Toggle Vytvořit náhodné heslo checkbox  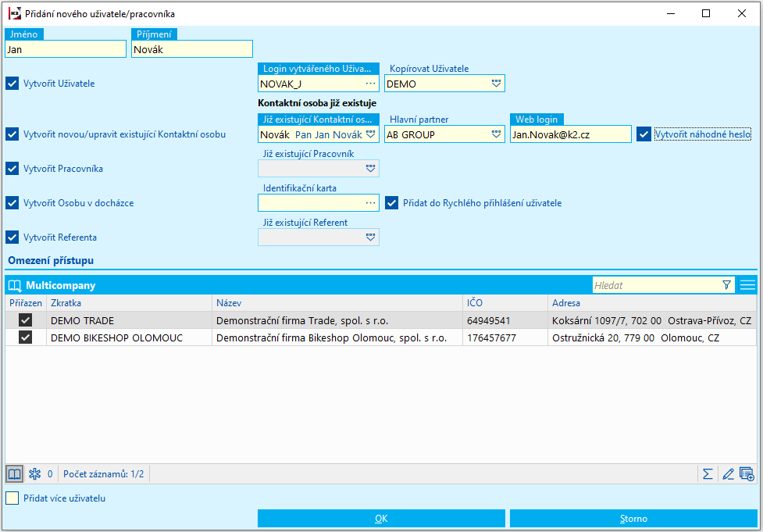[644, 134]
